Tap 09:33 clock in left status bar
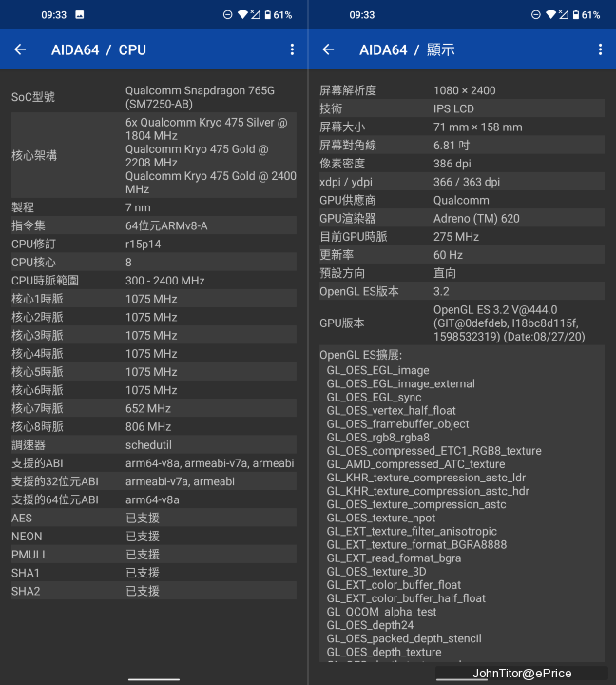 tap(53, 15)
